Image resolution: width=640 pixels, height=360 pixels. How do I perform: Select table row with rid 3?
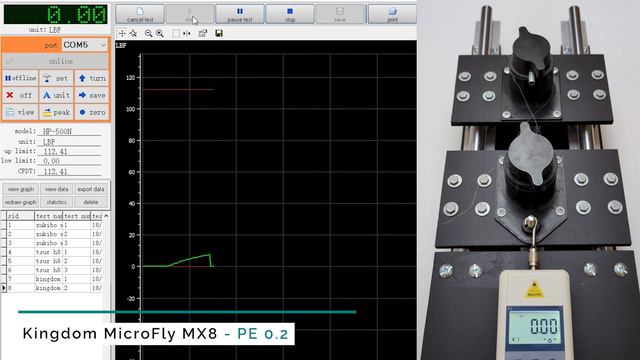(52, 243)
